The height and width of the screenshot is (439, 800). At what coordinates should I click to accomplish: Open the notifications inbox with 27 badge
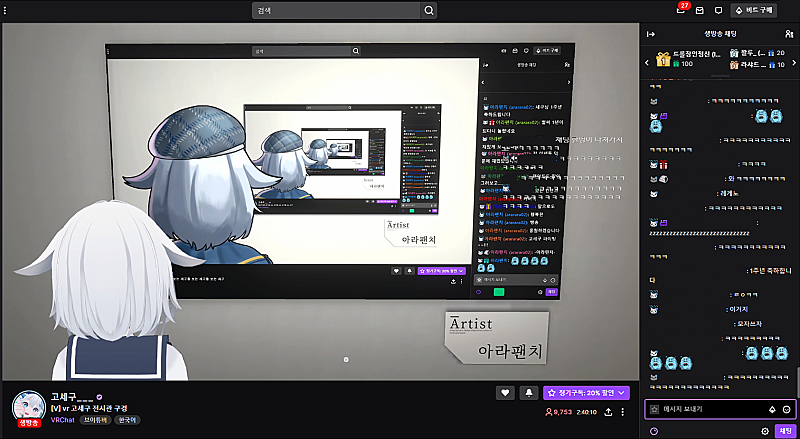click(681, 11)
